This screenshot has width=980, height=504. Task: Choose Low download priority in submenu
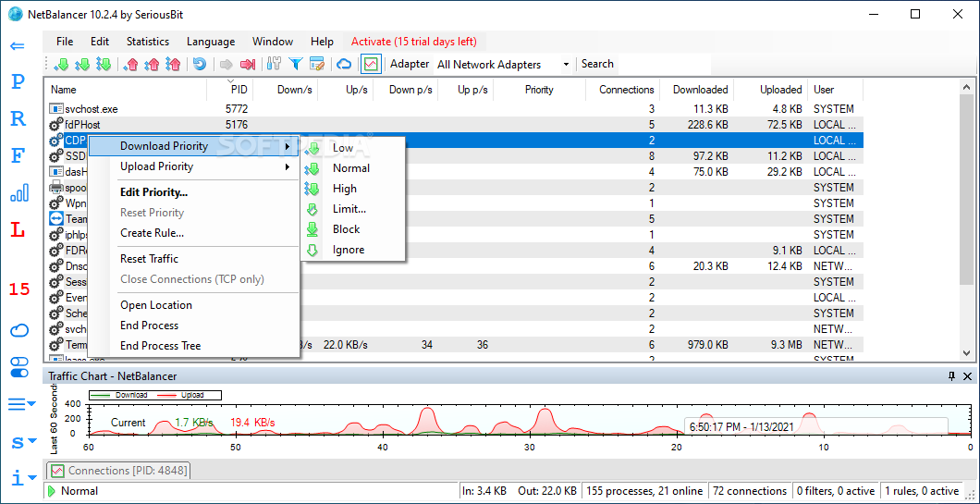point(354,148)
